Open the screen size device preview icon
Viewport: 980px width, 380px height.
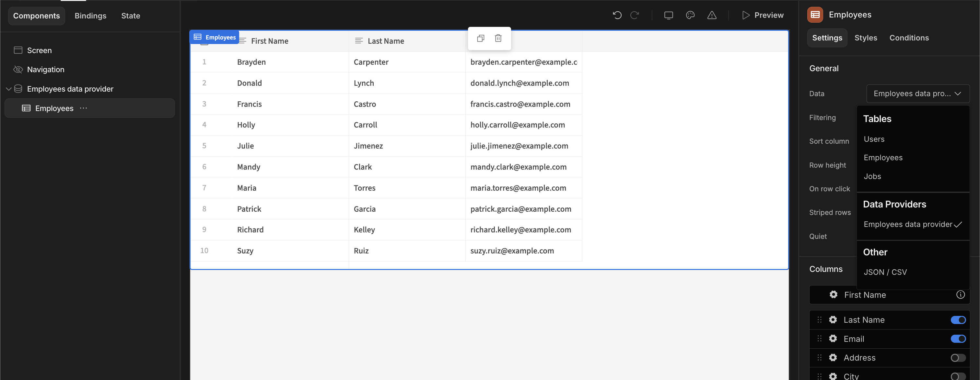669,15
